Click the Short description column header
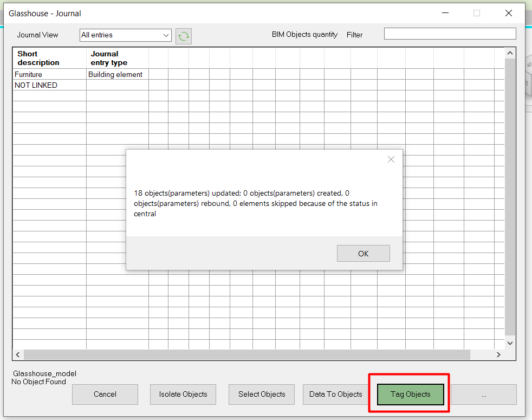Image resolution: width=532 pixels, height=420 pixels. 49,58
